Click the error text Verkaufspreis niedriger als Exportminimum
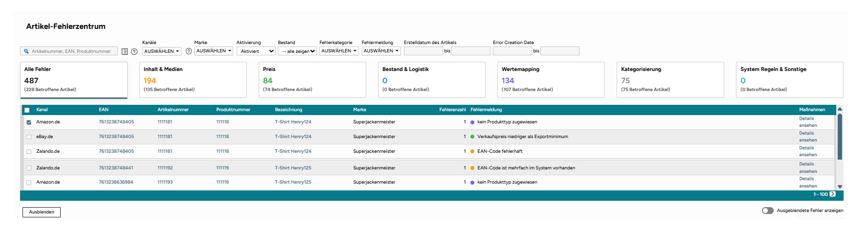 pos(523,137)
